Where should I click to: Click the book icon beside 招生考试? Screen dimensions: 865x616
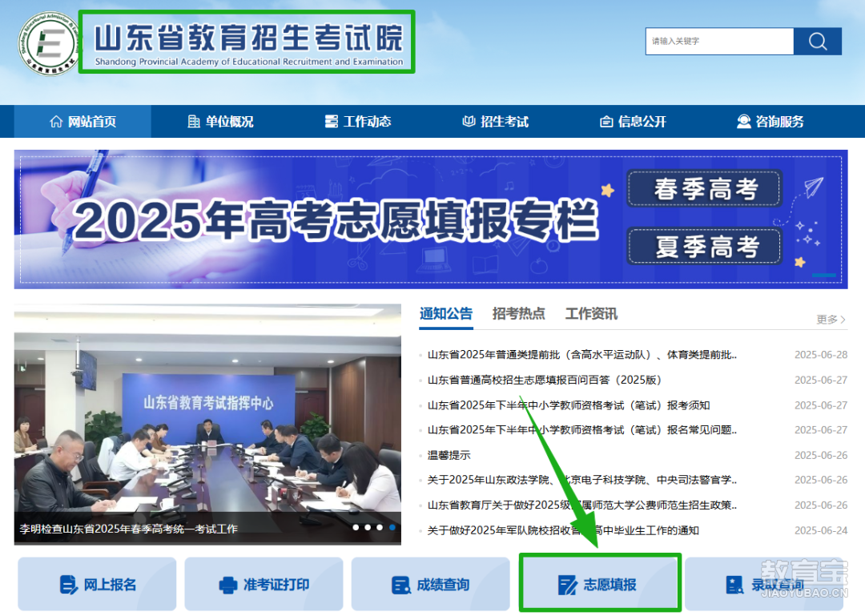pyautogui.click(x=469, y=122)
